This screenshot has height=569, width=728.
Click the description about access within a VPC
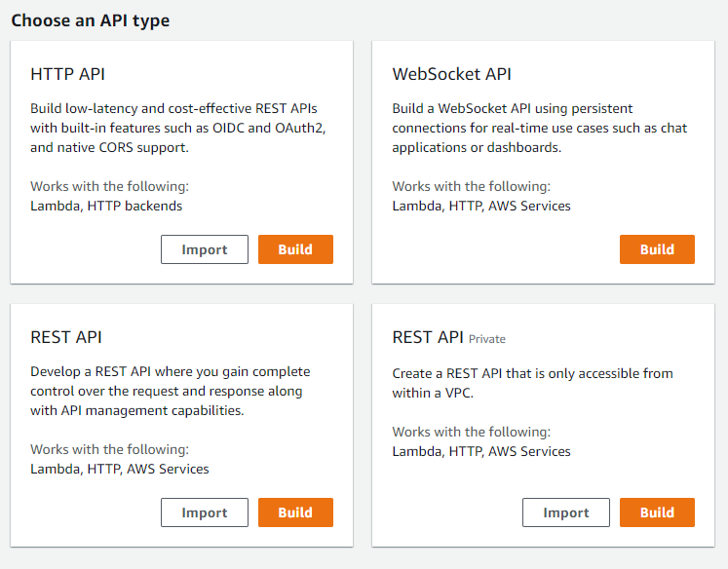(532, 382)
